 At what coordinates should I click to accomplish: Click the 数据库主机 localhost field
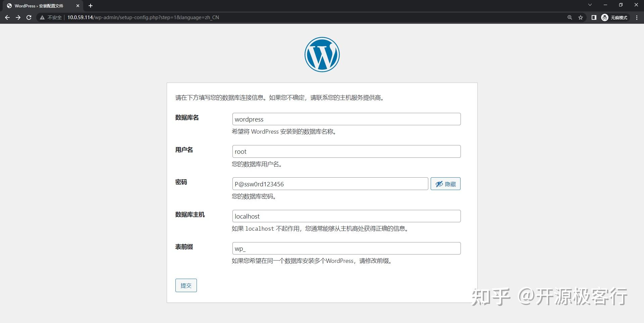[346, 216]
